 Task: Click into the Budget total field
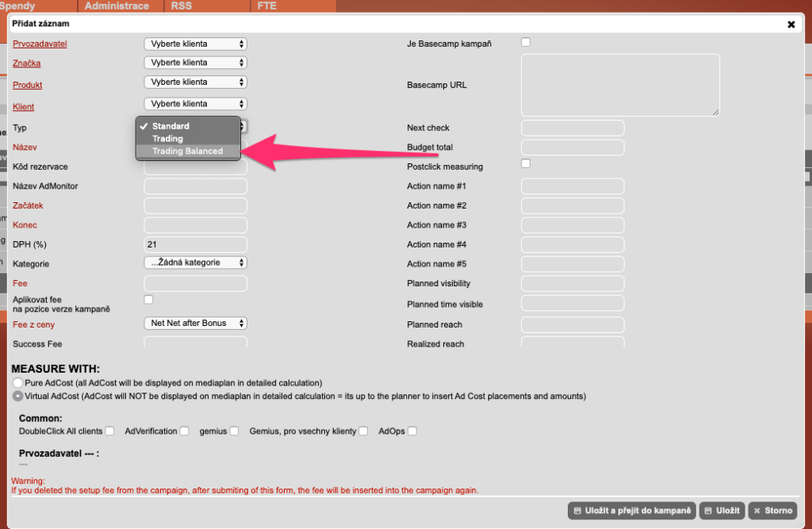pos(572,148)
